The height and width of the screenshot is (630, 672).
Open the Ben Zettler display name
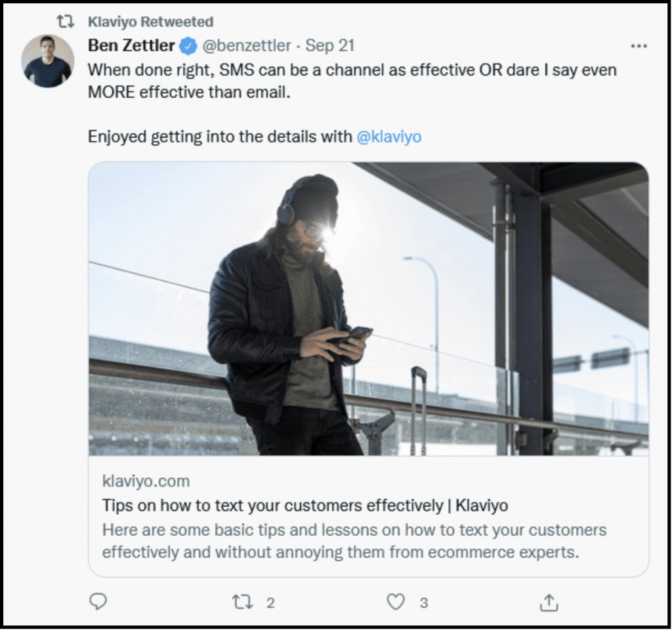coord(132,46)
